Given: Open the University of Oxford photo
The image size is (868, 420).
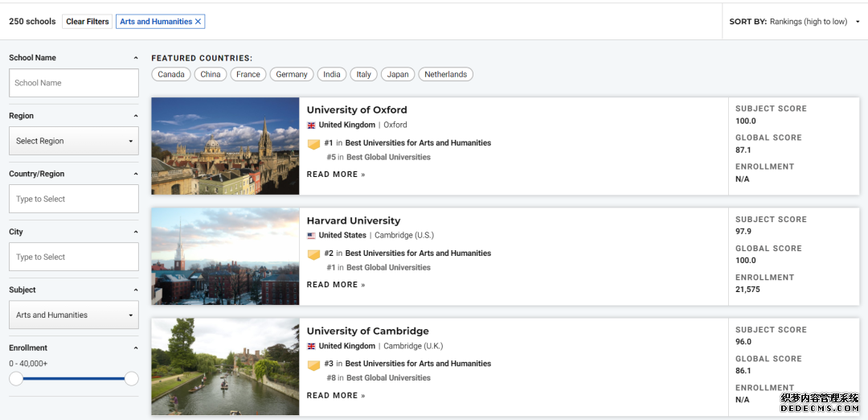Looking at the screenshot, I should pyautogui.click(x=225, y=146).
